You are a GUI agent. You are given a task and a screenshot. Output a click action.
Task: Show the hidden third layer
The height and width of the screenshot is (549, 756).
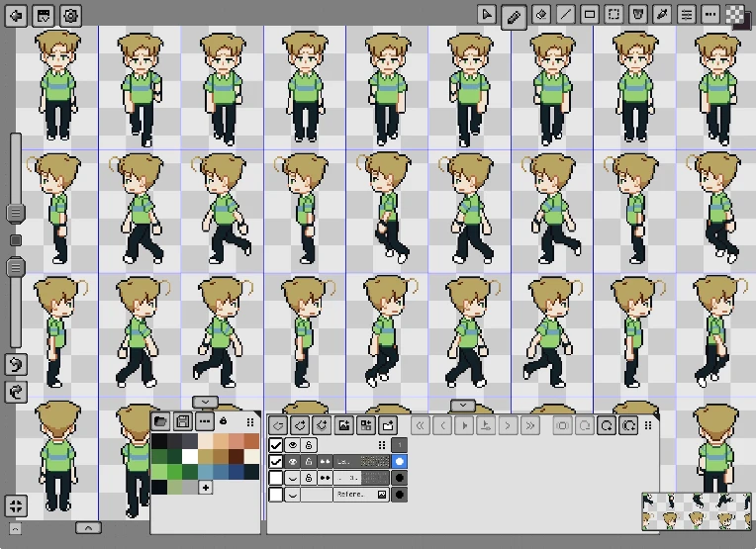[292, 478]
